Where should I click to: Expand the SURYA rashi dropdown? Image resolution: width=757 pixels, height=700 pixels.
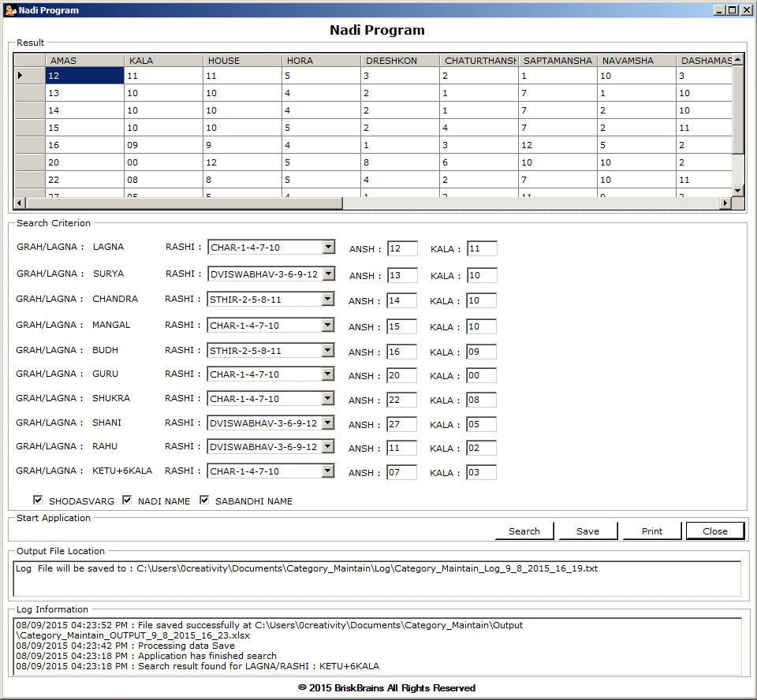point(328,274)
